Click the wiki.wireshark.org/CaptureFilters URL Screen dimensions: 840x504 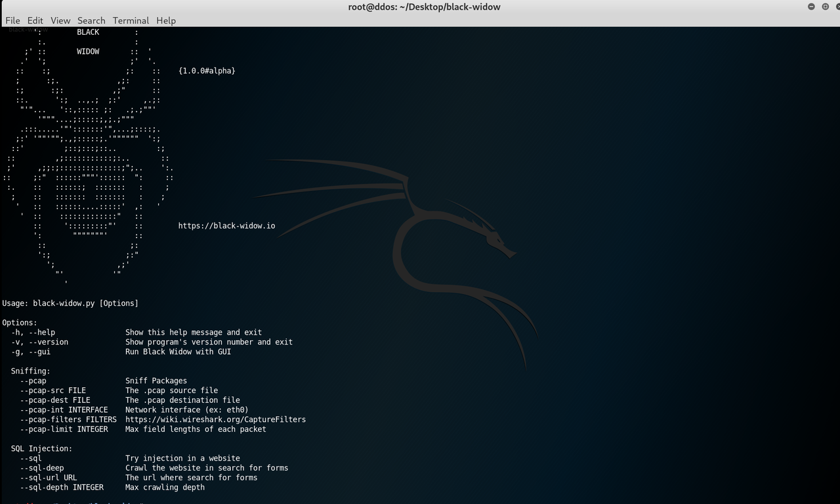(x=215, y=419)
